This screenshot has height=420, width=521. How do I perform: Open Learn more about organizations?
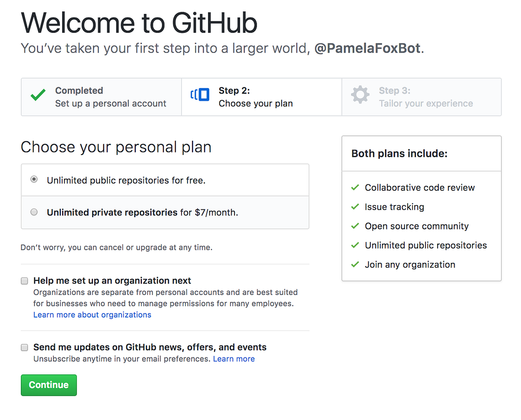click(x=92, y=314)
